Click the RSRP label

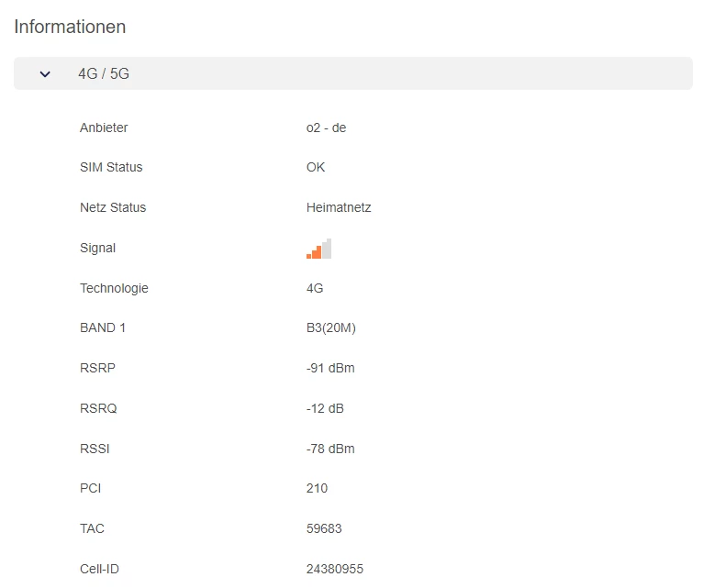[x=97, y=368]
